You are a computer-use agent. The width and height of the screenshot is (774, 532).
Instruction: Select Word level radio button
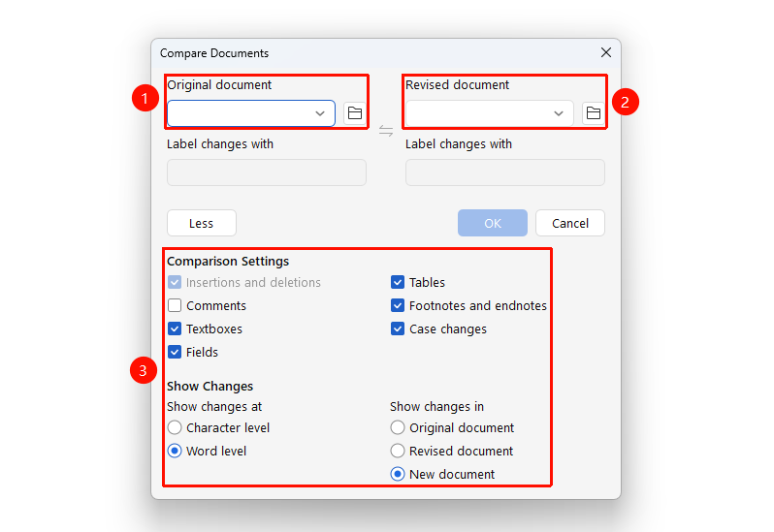[175, 451]
